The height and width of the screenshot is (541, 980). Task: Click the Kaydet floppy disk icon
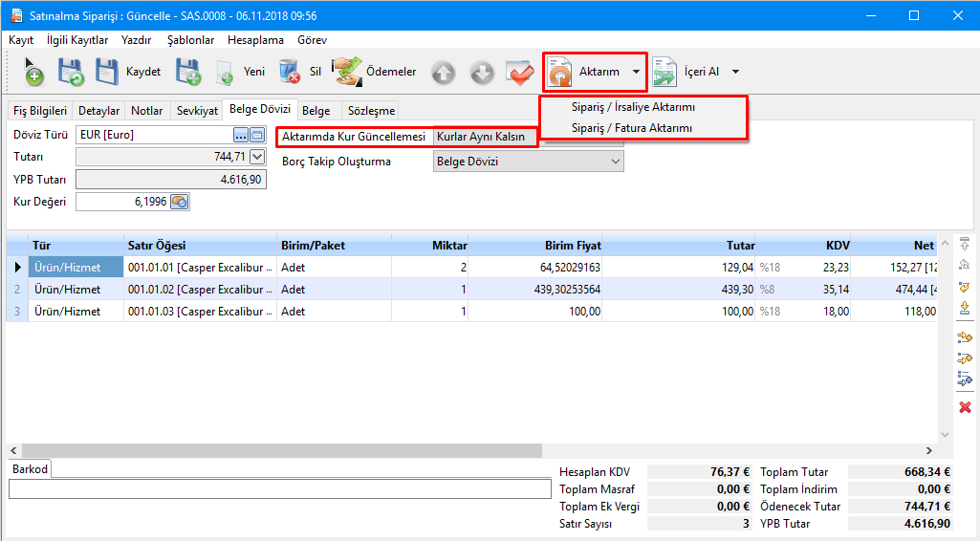[x=107, y=72]
